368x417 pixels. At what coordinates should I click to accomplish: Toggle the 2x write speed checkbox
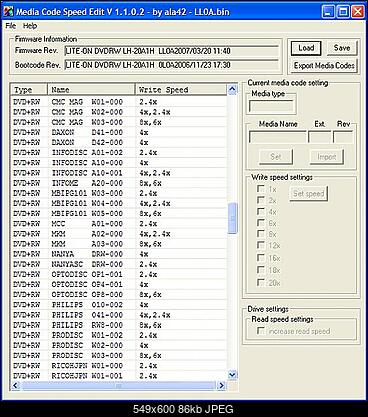[261, 200]
